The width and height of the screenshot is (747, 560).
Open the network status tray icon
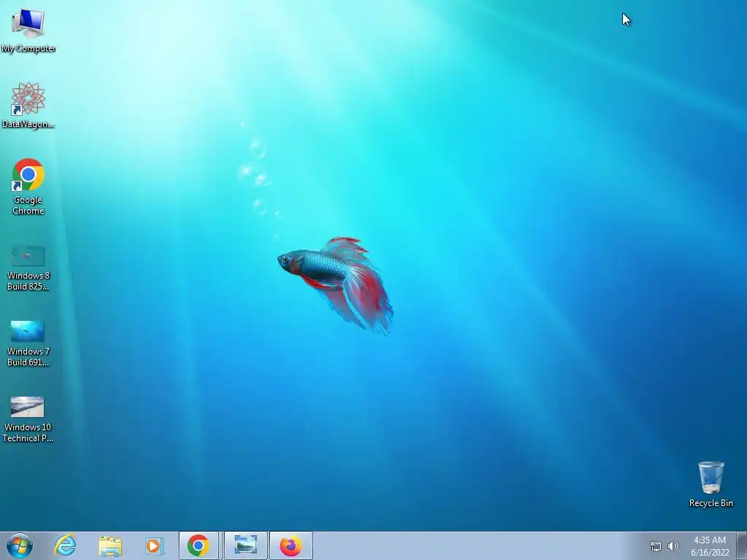656,546
